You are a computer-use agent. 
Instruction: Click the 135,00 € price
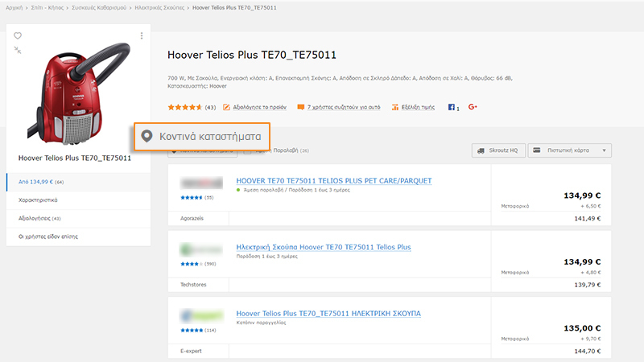tap(582, 328)
